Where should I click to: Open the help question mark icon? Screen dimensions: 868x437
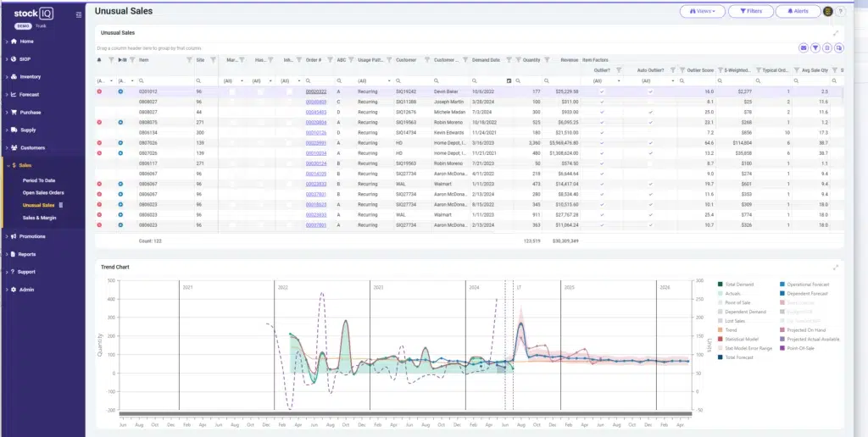pos(840,11)
